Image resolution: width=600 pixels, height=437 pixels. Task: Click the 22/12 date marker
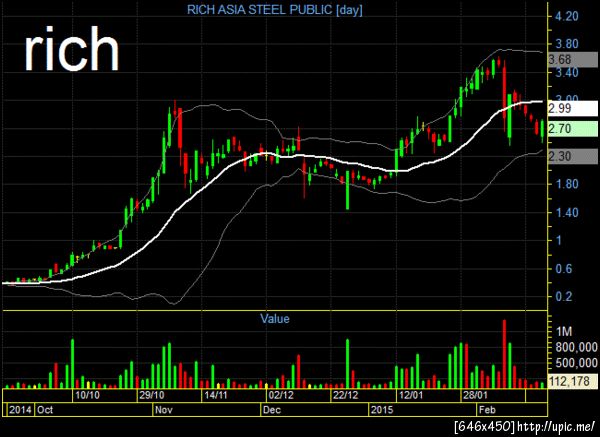(345, 395)
